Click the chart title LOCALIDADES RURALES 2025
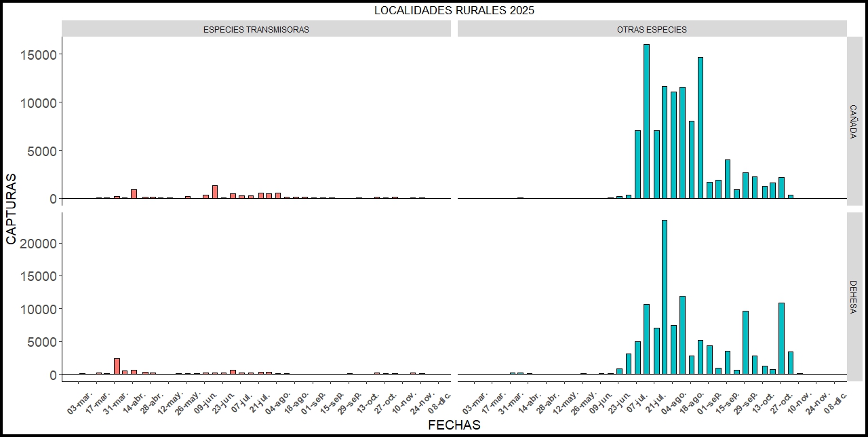Image resolution: width=868 pixels, height=437 pixels. point(454,11)
